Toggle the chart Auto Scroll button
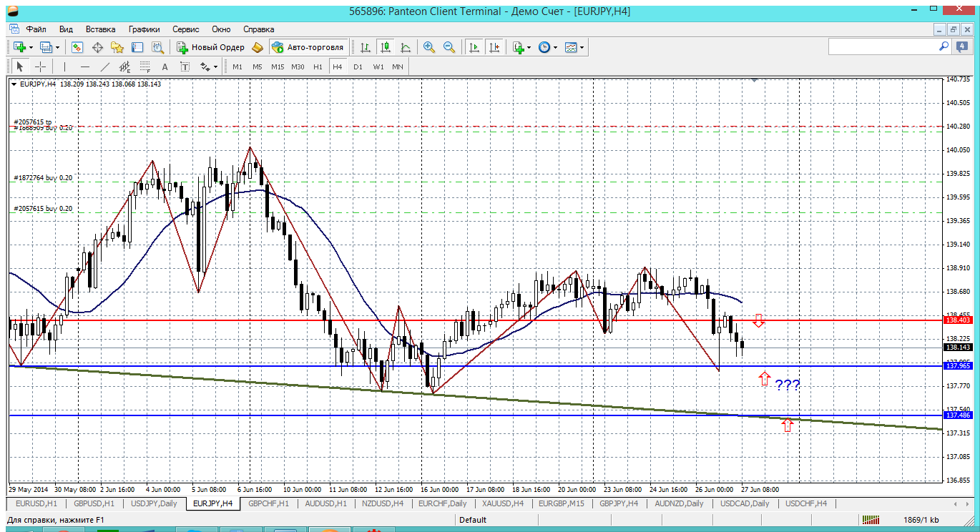 474,47
